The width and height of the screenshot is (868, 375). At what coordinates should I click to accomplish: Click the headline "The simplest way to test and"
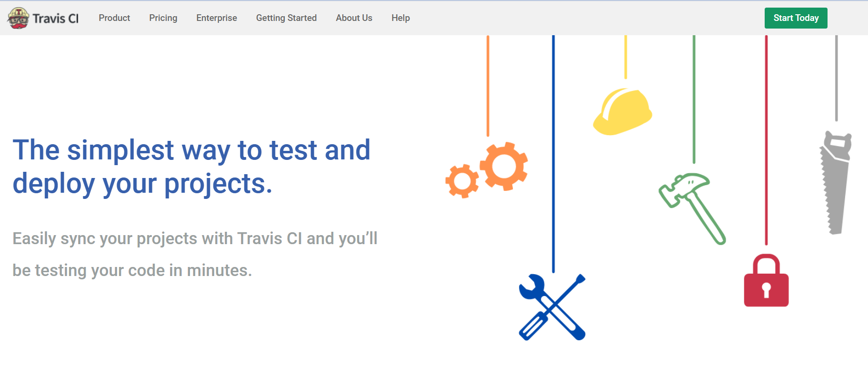click(191, 150)
